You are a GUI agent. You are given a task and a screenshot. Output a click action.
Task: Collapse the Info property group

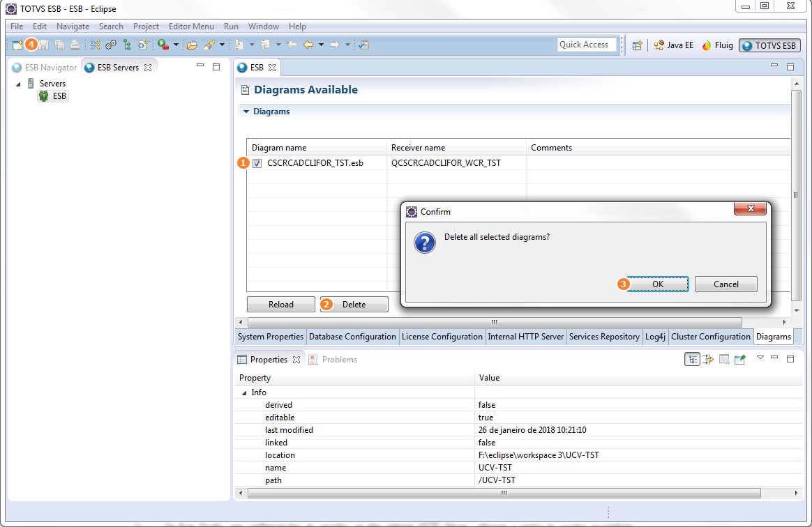pyautogui.click(x=244, y=393)
